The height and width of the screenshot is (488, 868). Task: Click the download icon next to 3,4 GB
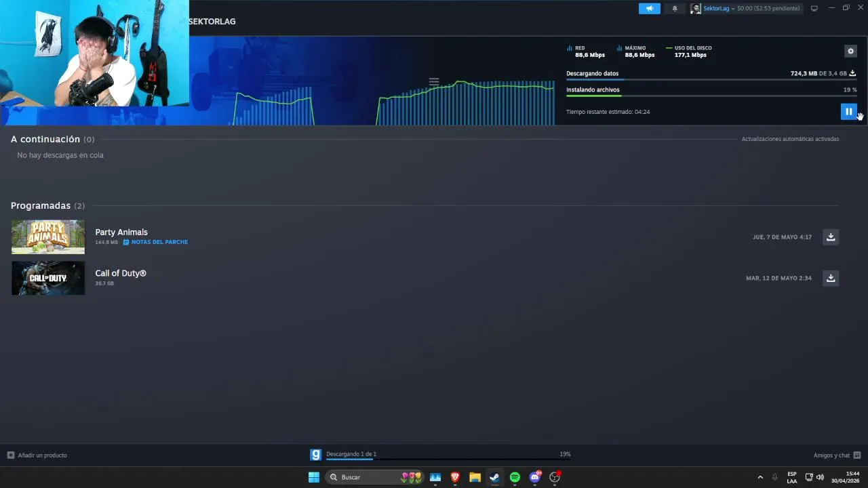pos(852,73)
